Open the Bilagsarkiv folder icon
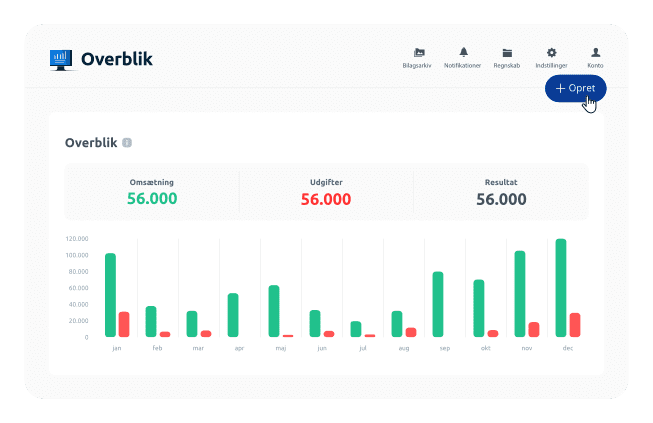Image resolution: width=653 pixels, height=423 pixels. 419,52
